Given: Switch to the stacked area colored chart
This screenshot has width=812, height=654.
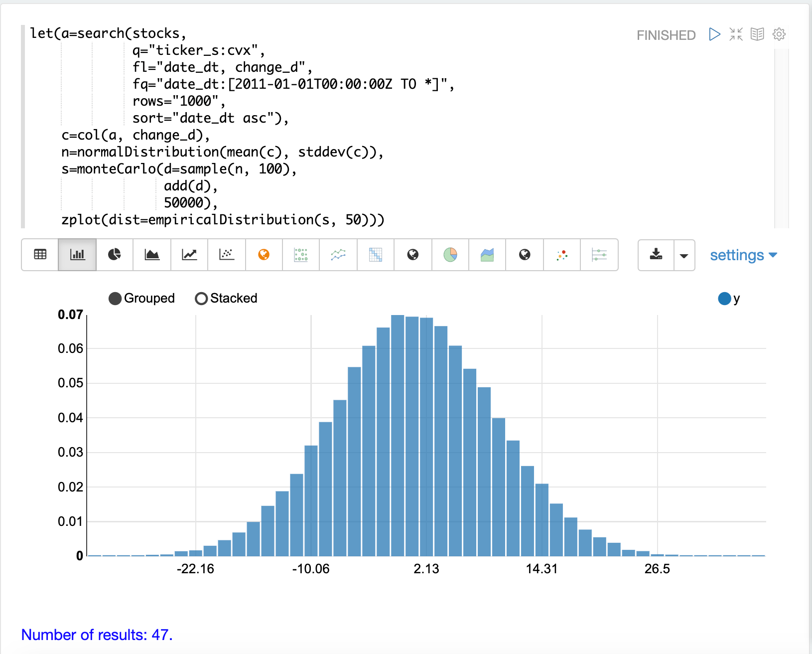Looking at the screenshot, I should 487,255.
